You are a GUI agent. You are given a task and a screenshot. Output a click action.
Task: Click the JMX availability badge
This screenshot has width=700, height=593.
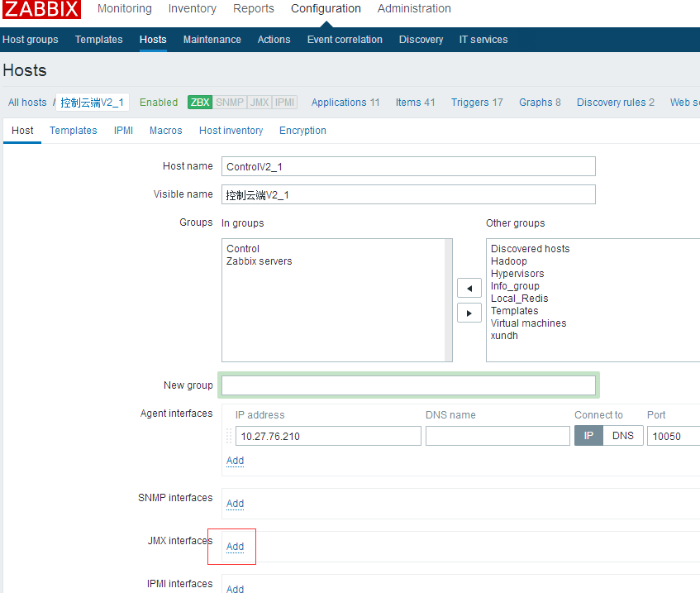pos(260,103)
